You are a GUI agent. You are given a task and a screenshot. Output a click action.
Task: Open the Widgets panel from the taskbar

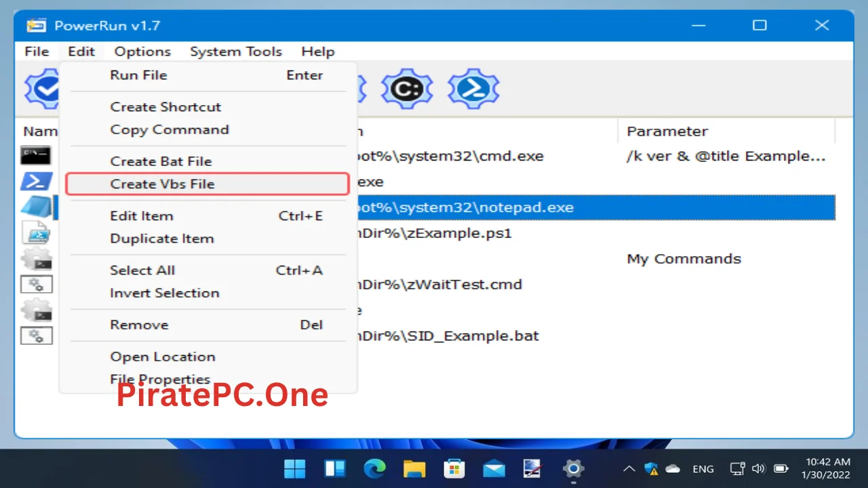335,468
